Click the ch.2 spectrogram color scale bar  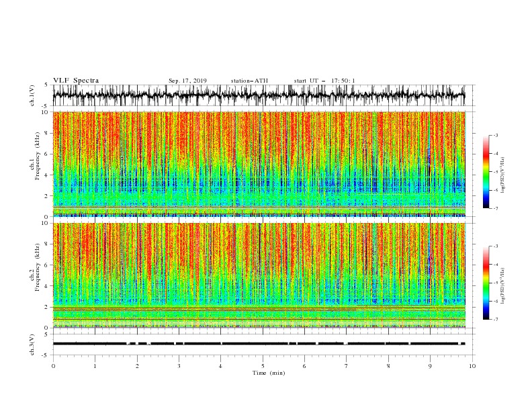pos(486,283)
